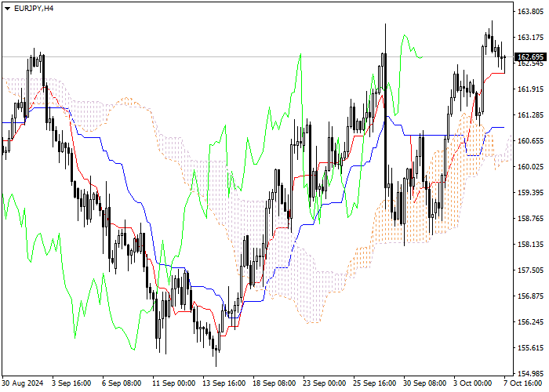Image resolution: width=549 pixels, height=392 pixels.
Task: Select the 6 Sep 08:00 time label
Action: pos(122,383)
